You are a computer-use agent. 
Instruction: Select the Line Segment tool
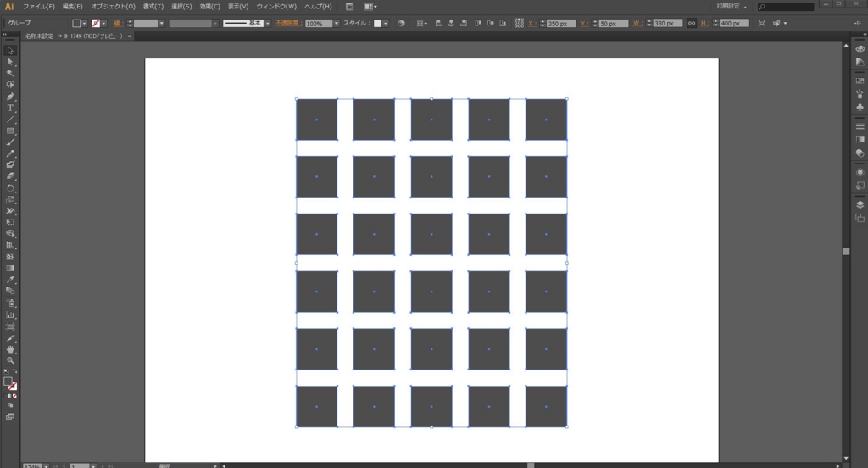10,120
